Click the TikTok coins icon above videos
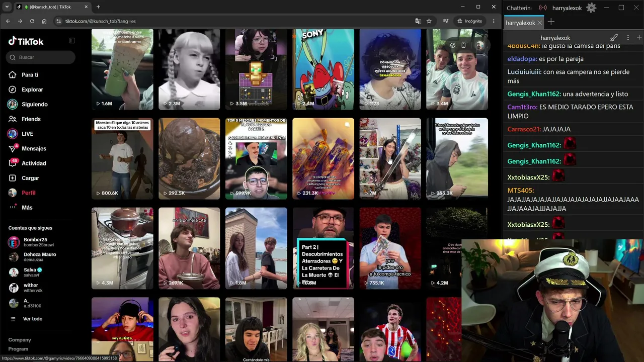Image resolution: width=644 pixels, height=362 pixels. point(453,45)
